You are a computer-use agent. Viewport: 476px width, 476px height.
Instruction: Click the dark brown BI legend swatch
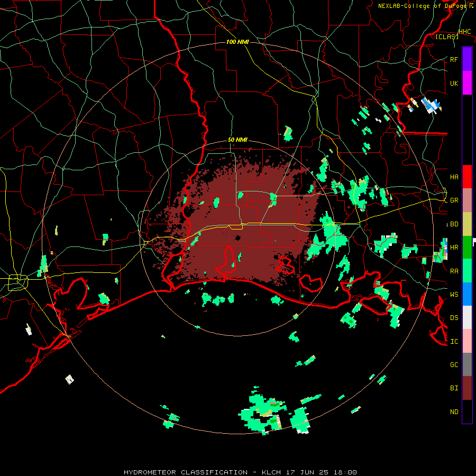click(467, 388)
